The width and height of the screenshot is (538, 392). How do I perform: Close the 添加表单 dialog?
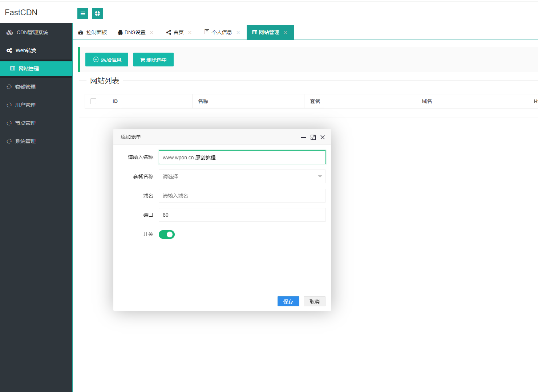(x=323, y=137)
